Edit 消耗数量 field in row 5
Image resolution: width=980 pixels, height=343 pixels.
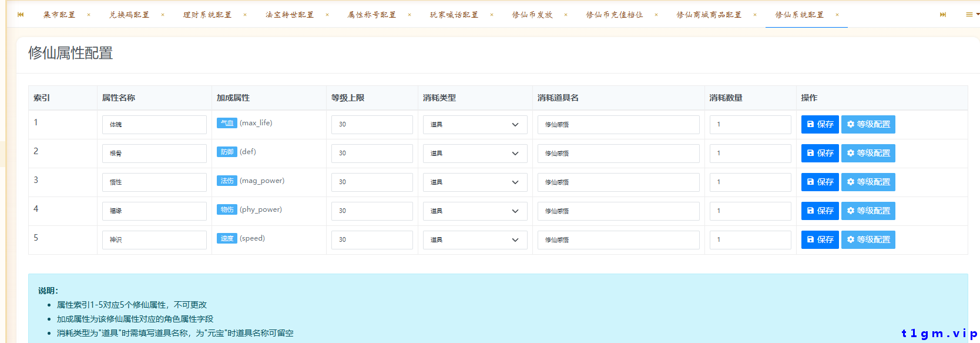tap(750, 240)
